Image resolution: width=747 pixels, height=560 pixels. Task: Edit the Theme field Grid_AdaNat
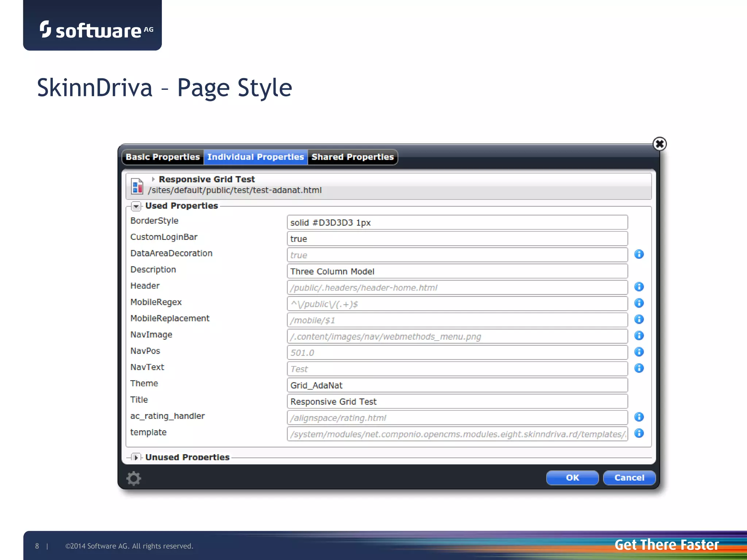point(457,385)
